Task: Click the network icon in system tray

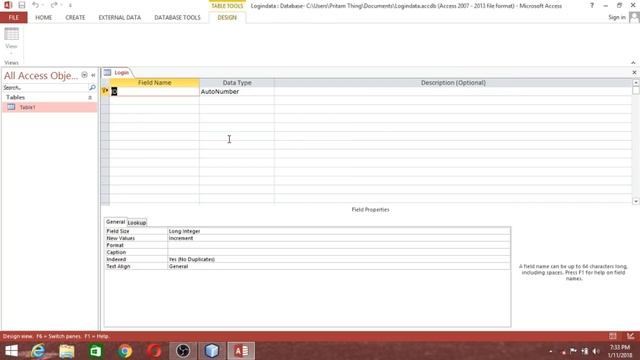Action: pyautogui.click(x=585, y=351)
